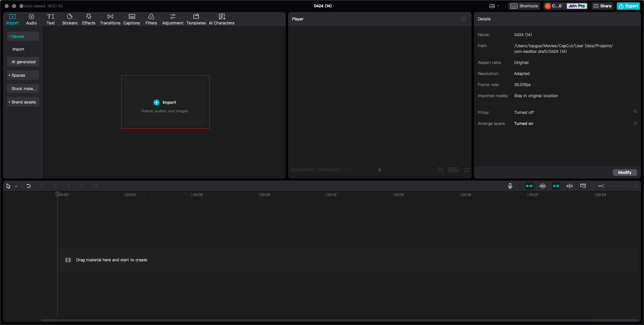This screenshot has height=325, width=644.
Task: Click the timeline zoom slider handle
Action: (603, 186)
